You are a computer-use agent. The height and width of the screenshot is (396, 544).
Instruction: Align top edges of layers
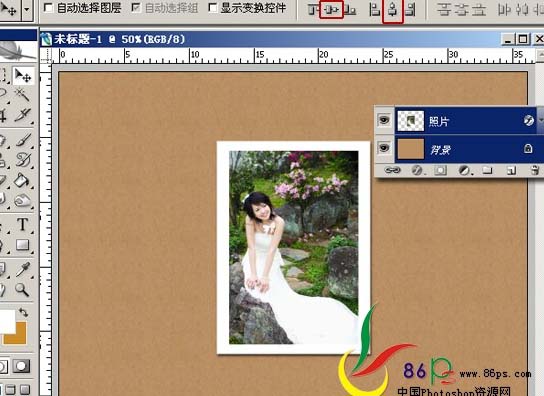(313, 10)
